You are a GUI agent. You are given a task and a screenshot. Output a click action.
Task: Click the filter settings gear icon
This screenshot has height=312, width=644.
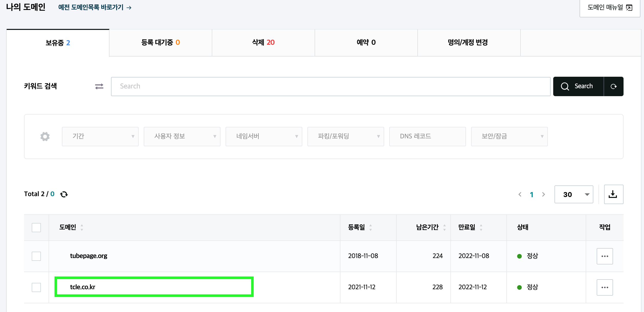(x=45, y=137)
